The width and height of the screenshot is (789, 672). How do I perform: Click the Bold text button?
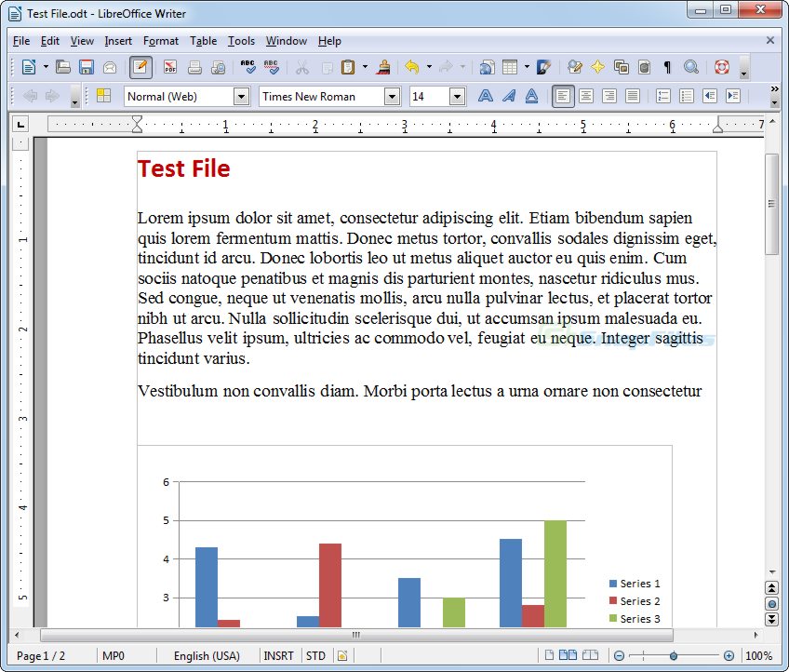click(485, 96)
